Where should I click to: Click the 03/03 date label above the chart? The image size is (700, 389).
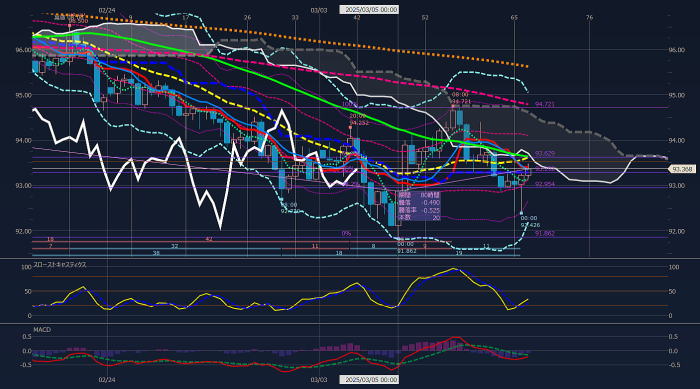(x=319, y=10)
